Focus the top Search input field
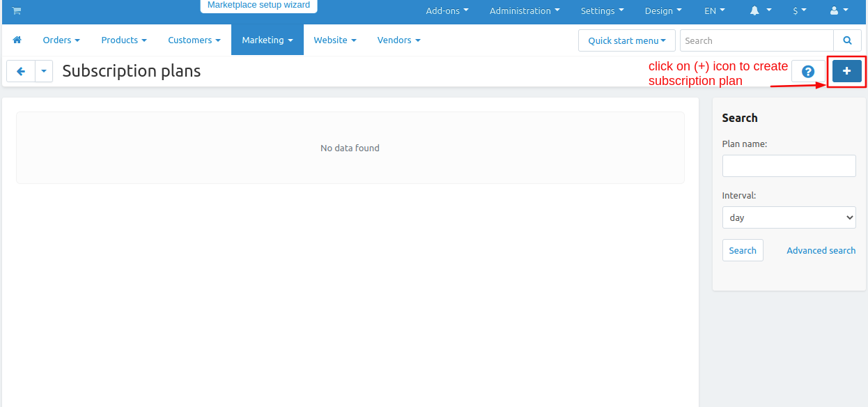This screenshot has width=868, height=407. (757, 40)
